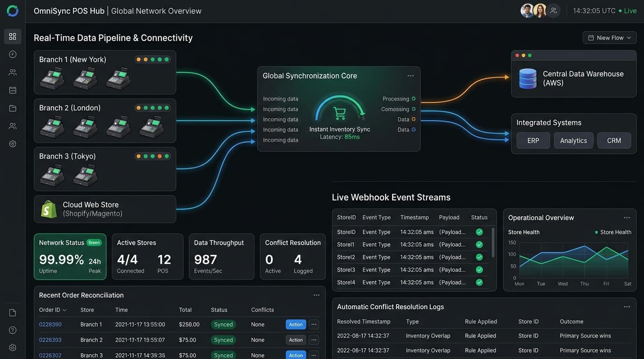Click Action button for order 0228303
This screenshot has height=359, width=644.
[x=296, y=340]
